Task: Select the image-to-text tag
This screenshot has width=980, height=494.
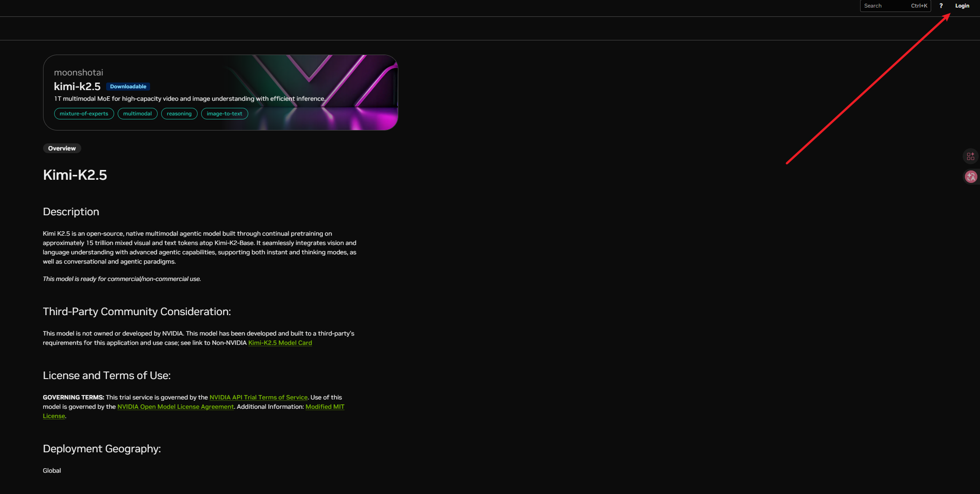Action: 225,114
